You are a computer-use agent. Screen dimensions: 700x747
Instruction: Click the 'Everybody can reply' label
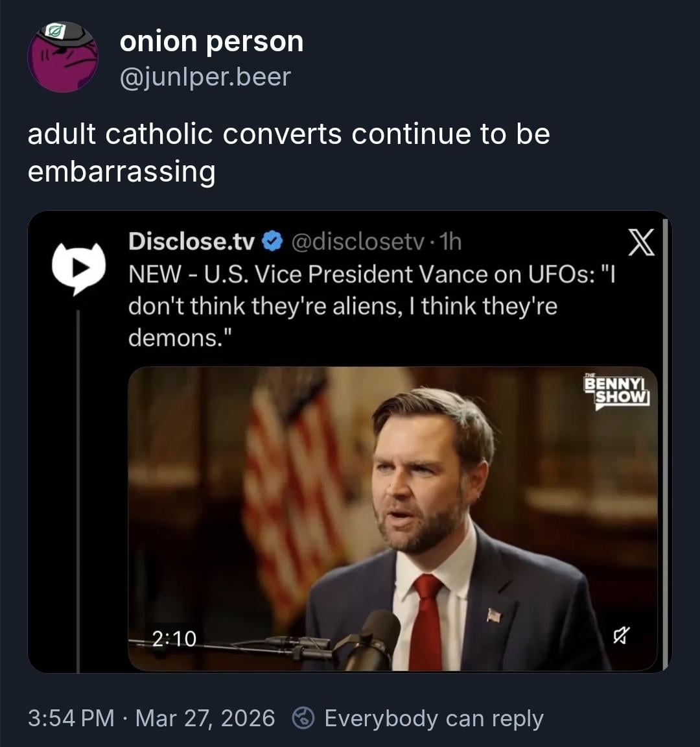tap(433, 718)
